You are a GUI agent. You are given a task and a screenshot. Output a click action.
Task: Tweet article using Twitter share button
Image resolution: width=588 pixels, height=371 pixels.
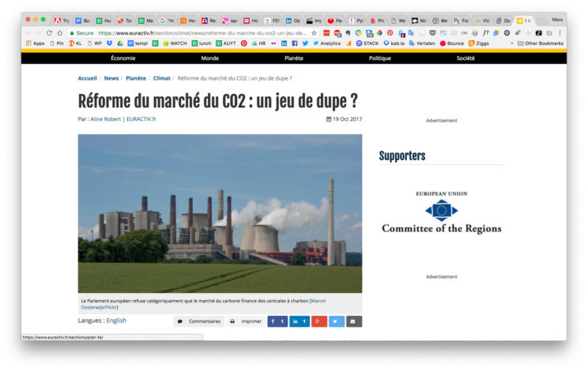[337, 321]
